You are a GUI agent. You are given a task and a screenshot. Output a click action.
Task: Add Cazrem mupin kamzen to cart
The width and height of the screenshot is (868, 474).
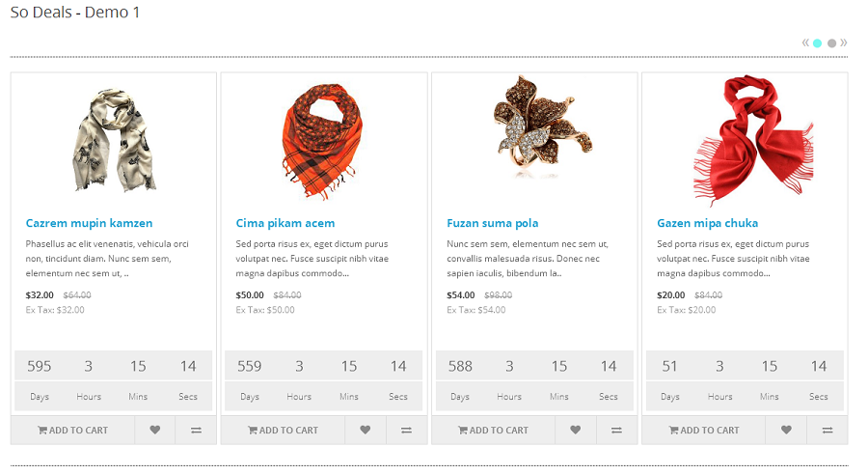[72, 431]
